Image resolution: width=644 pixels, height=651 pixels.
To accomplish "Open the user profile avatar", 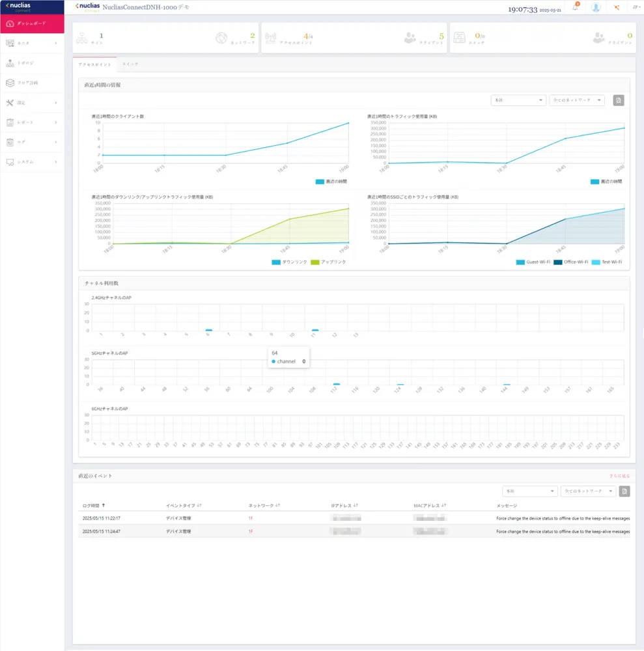I will coord(596,7).
